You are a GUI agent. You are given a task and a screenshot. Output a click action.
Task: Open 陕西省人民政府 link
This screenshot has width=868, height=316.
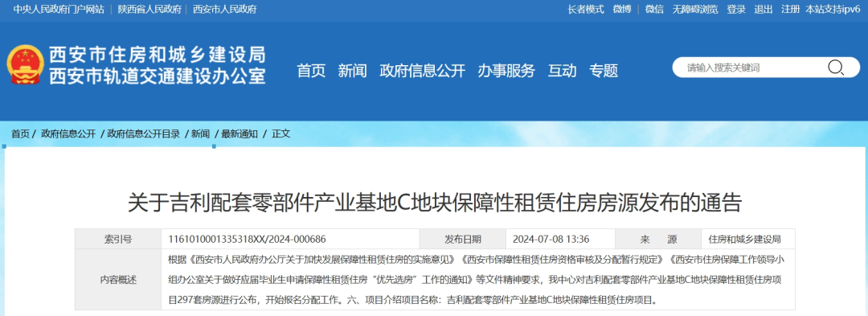[149, 10]
